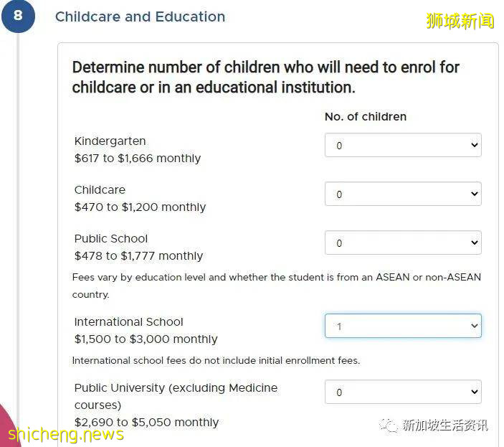The height and width of the screenshot is (447, 504).
Task: Click the Determine number of children heading
Action: (x=265, y=77)
